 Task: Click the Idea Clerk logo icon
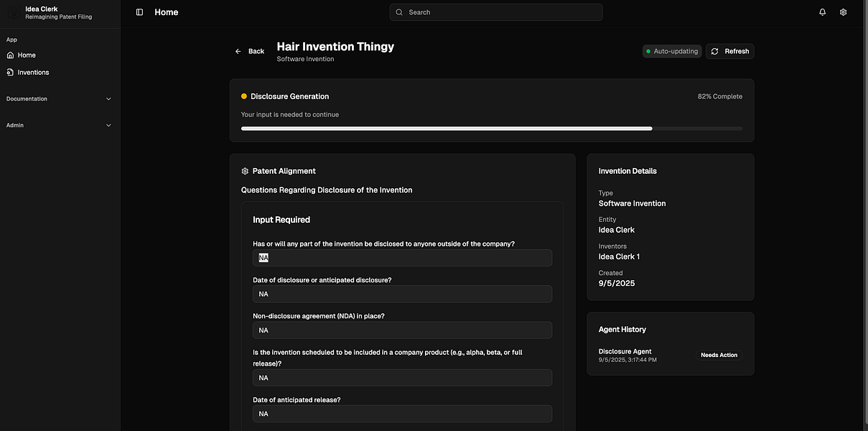pos(13,12)
